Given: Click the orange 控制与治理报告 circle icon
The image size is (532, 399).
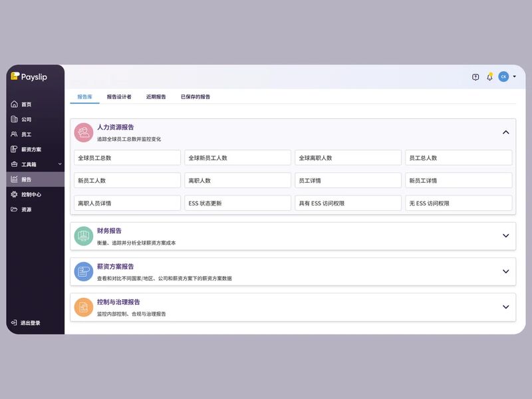Looking at the screenshot, I should pos(82,307).
